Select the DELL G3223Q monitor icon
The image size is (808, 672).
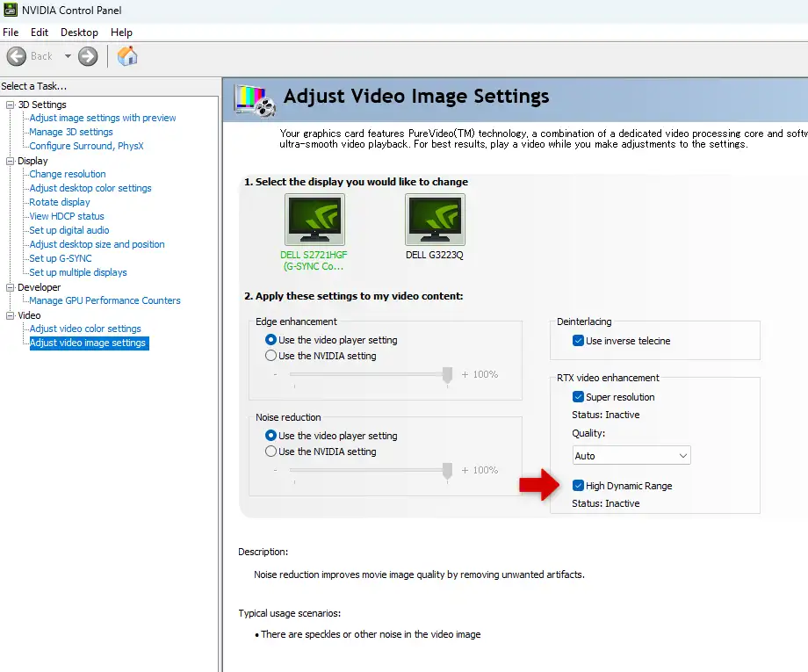tap(435, 219)
